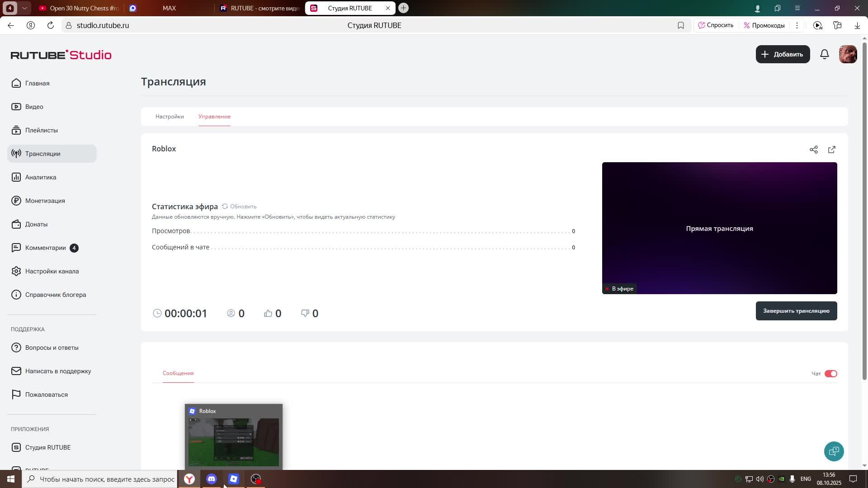Viewport: 868px width, 488px height.
Task: Expand the tab group dropdown arrow
Action: 24,8
